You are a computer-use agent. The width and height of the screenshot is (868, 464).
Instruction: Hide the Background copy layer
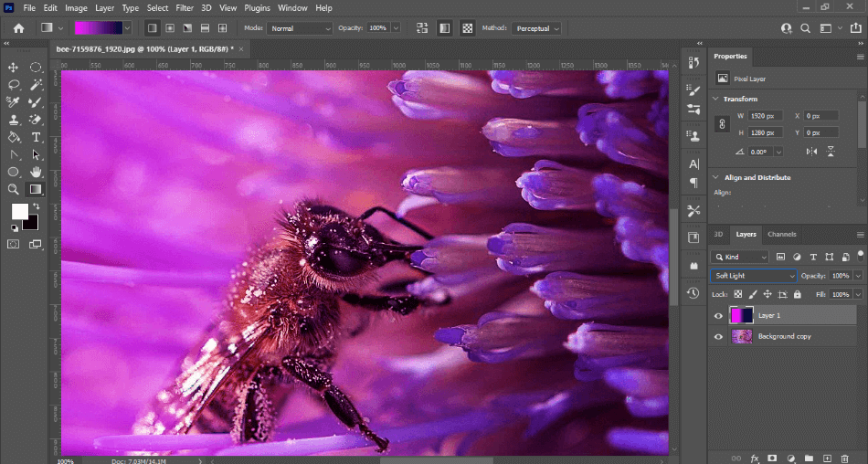718,337
